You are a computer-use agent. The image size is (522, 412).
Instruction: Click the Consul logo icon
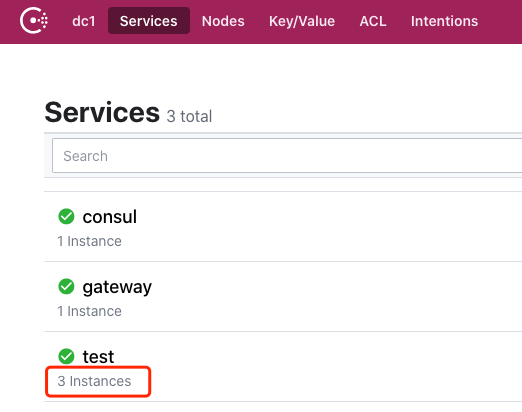point(34,21)
